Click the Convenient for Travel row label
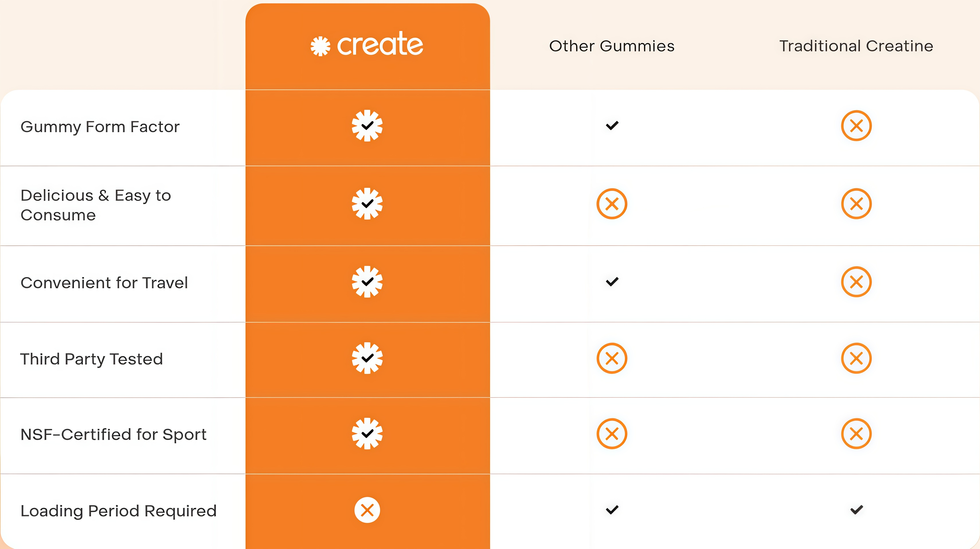Image resolution: width=980 pixels, height=549 pixels. coord(104,283)
